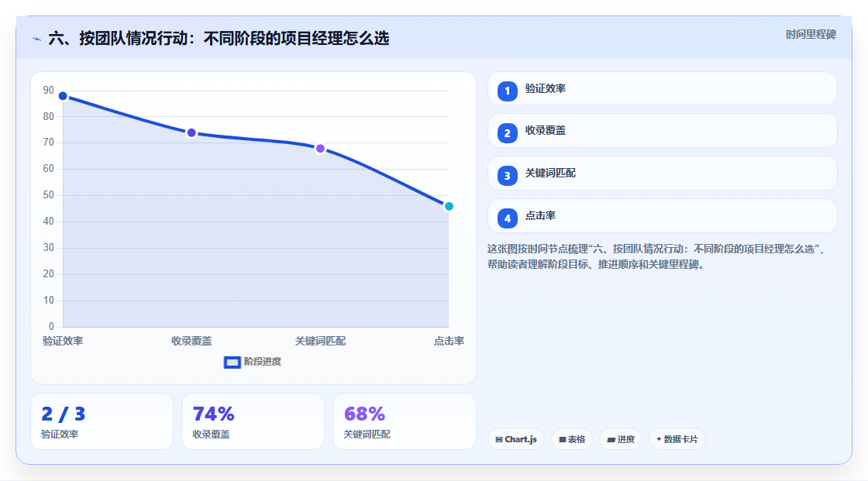Viewport: 868px width, 481px height.
Task: Select the 验证效率 data point on the chart
Action: point(63,96)
